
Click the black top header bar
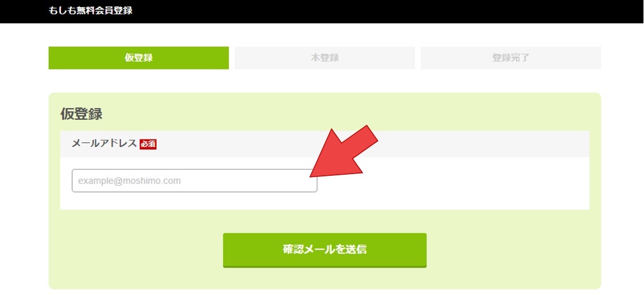(322, 12)
